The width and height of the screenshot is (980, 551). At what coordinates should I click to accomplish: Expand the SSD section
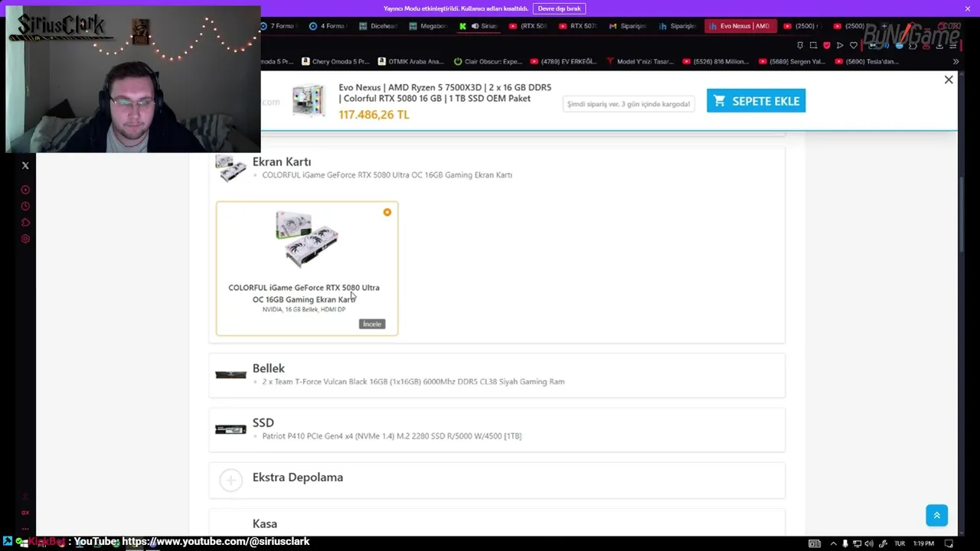[x=497, y=429]
